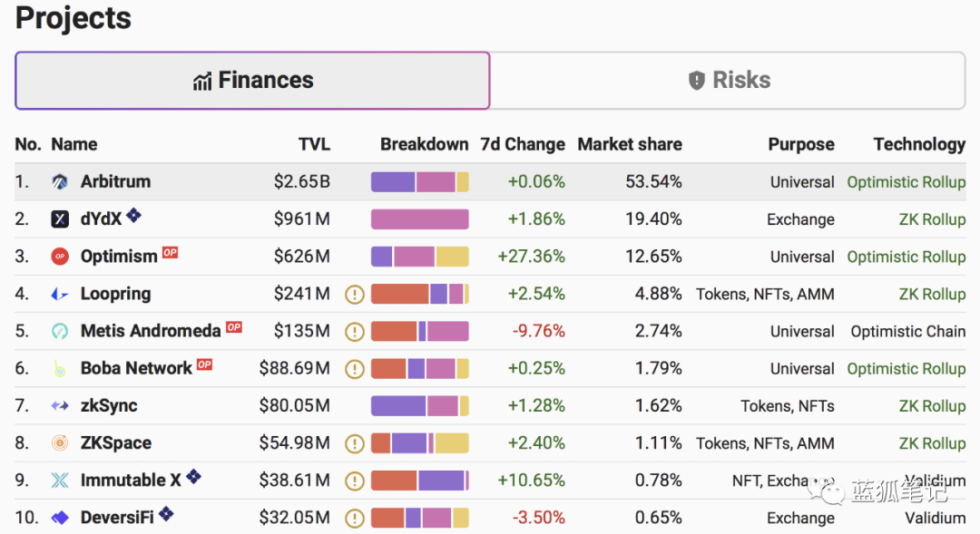Open the dYdX project link
Screen dimensions: 980x534
point(102,219)
